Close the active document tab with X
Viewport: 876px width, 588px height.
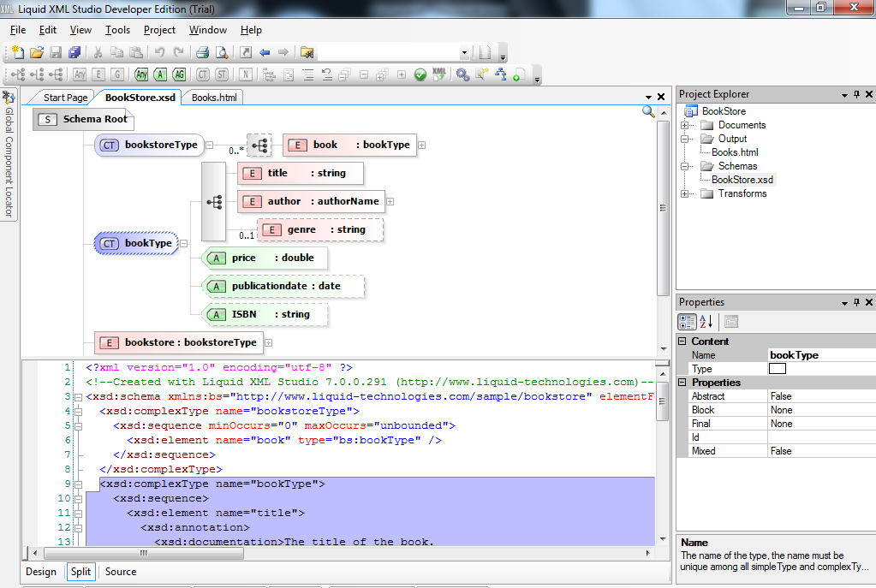tap(661, 97)
